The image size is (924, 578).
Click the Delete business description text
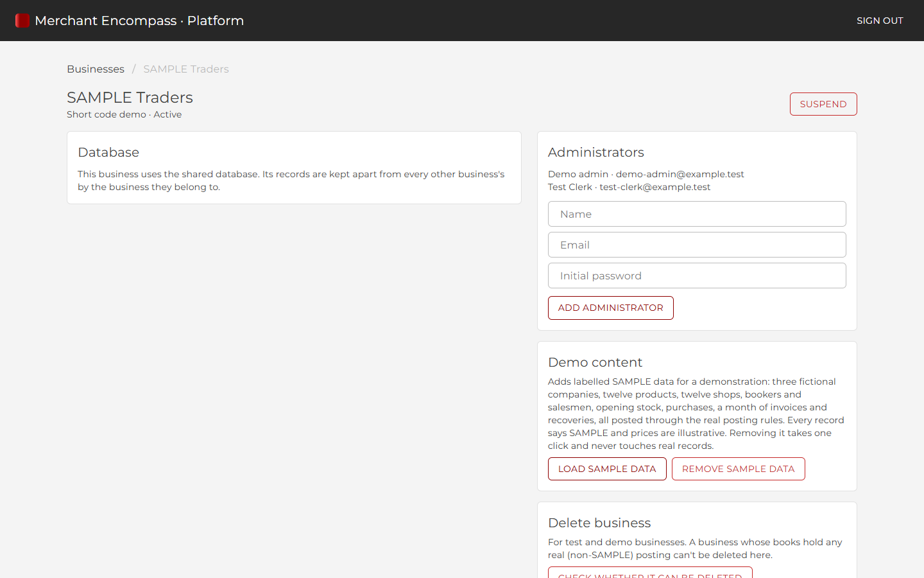point(695,548)
